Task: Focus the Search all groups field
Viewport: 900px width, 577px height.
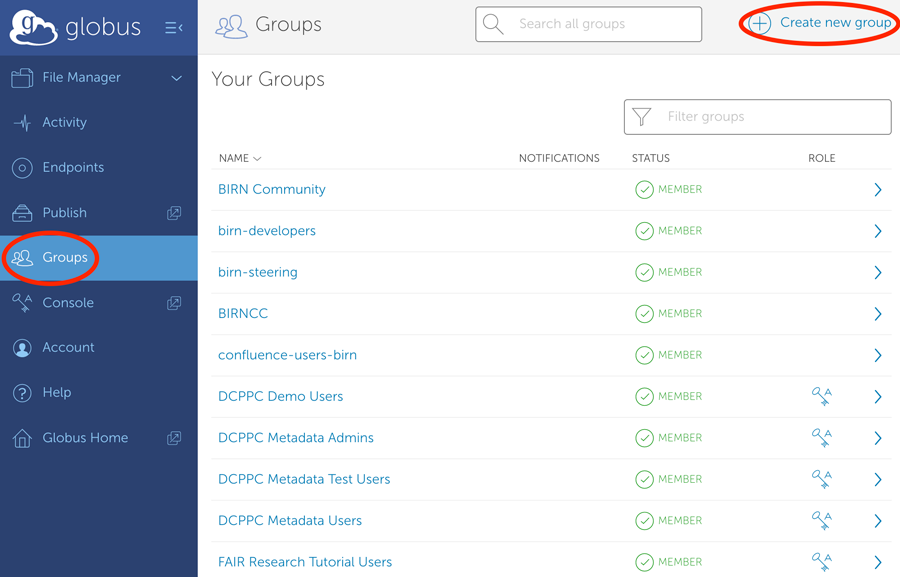Action: pos(588,24)
